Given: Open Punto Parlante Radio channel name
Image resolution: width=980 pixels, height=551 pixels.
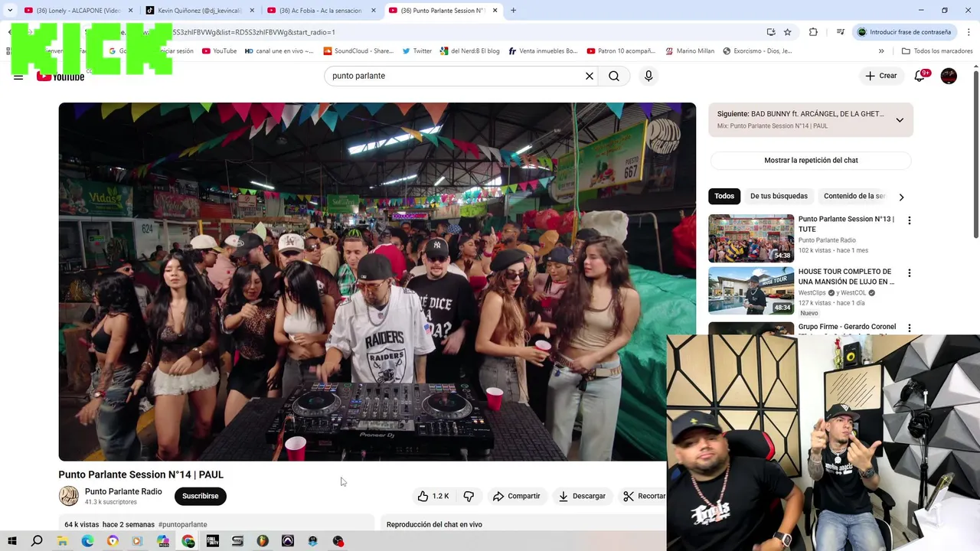Looking at the screenshot, I should click(x=123, y=491).
